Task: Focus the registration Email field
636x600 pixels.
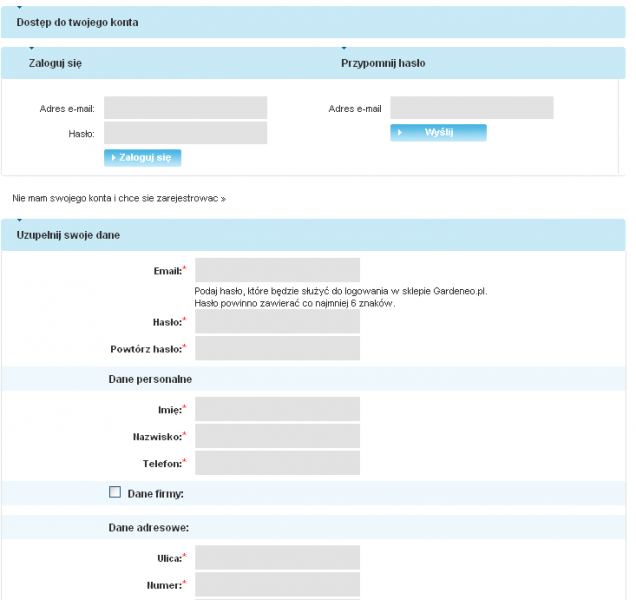Action: [x=277, y=270]
